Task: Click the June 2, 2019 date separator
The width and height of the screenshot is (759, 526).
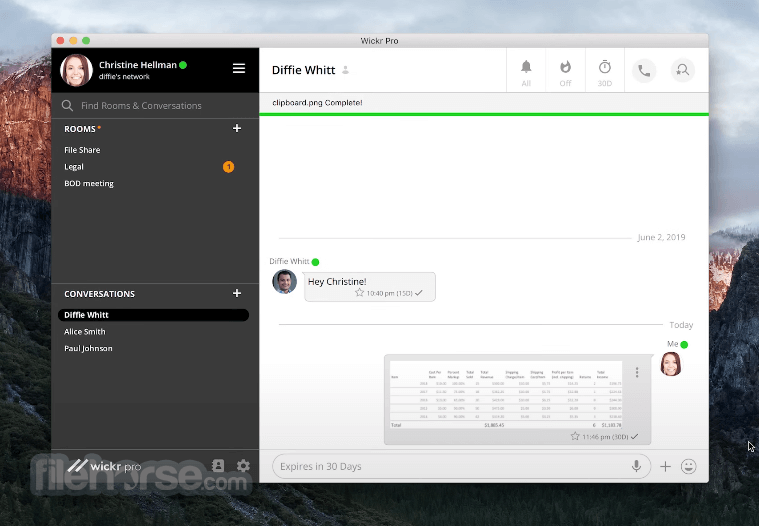Action: (x=661, y=238)
